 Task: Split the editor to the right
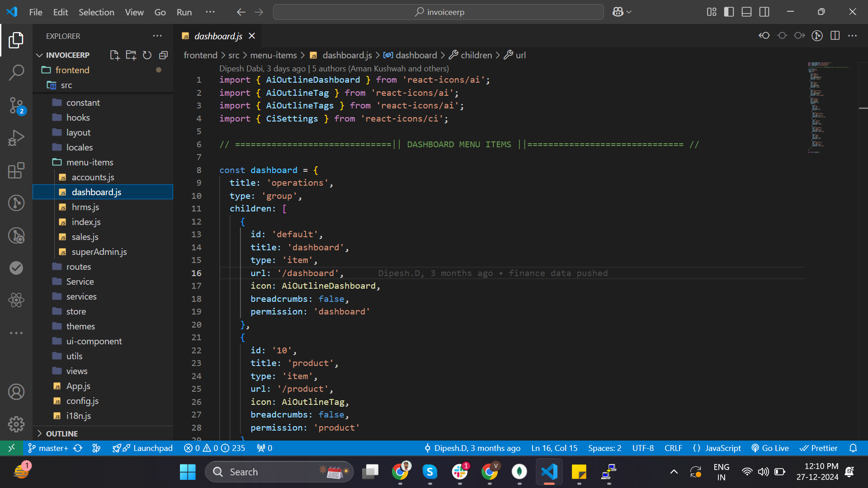click(835, 36)
